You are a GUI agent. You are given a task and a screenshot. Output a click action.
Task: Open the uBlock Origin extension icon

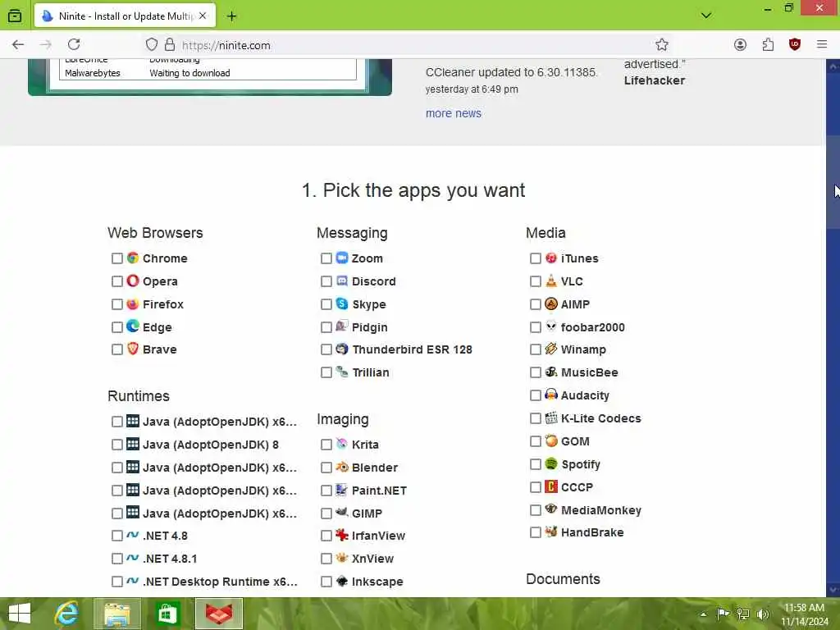pos(794,44)
